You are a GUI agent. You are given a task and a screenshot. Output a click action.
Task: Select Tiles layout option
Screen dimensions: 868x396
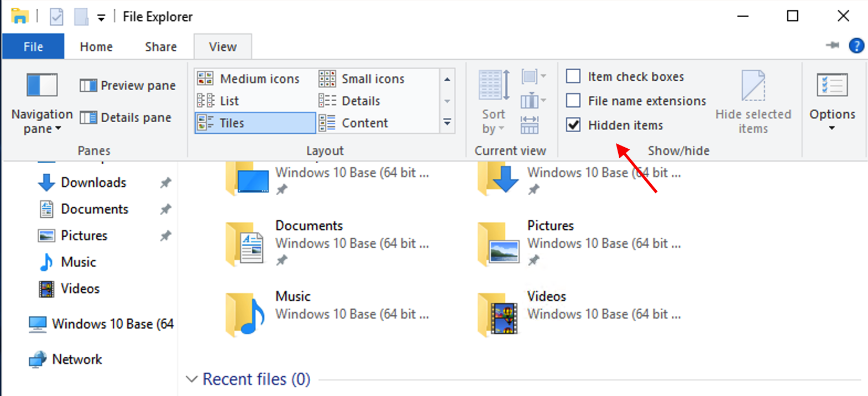click(x=255, y=123)
